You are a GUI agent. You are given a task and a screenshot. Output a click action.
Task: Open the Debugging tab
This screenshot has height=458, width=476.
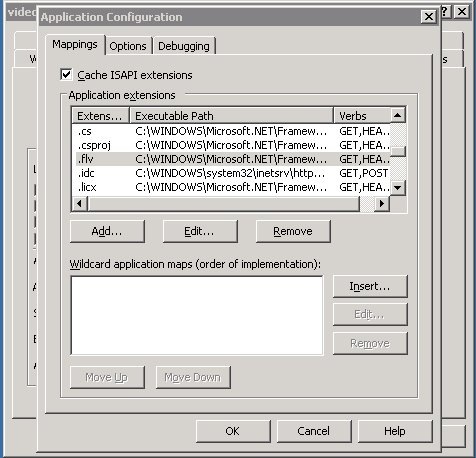coord(184,46)
